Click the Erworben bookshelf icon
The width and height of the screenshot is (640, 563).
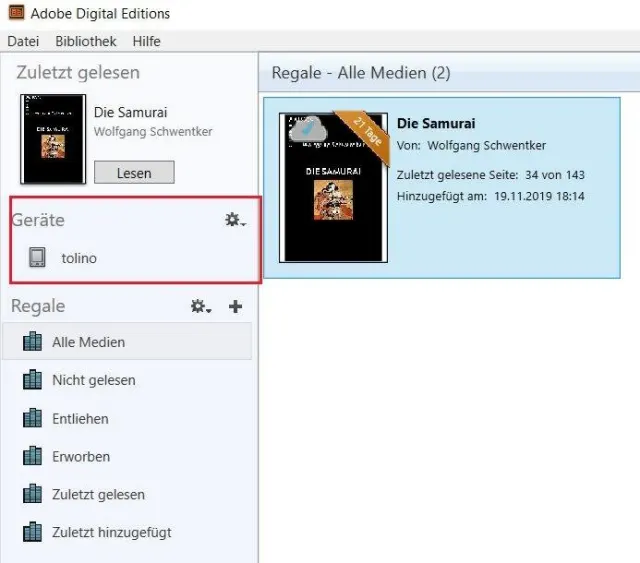tap(32, 456)
